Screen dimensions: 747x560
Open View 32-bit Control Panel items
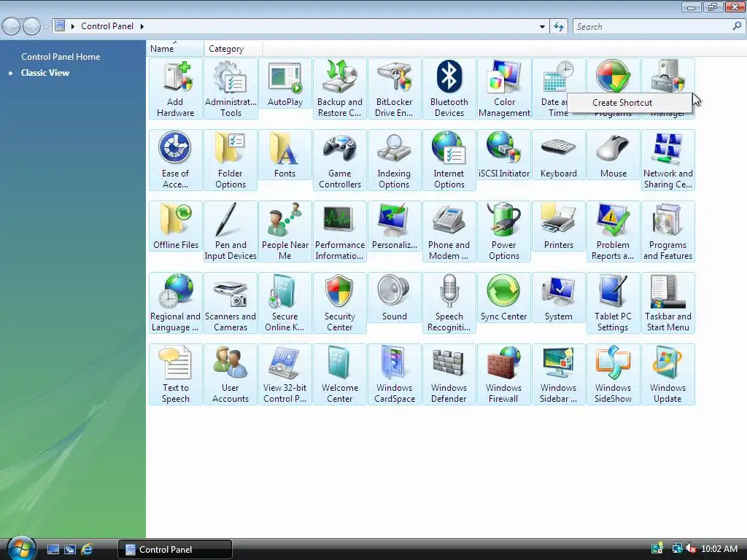[285, 374]
